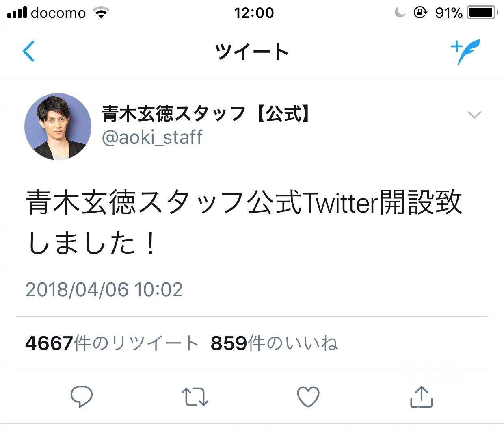Like the tweet to toggle the heart state

click(308, 396)
